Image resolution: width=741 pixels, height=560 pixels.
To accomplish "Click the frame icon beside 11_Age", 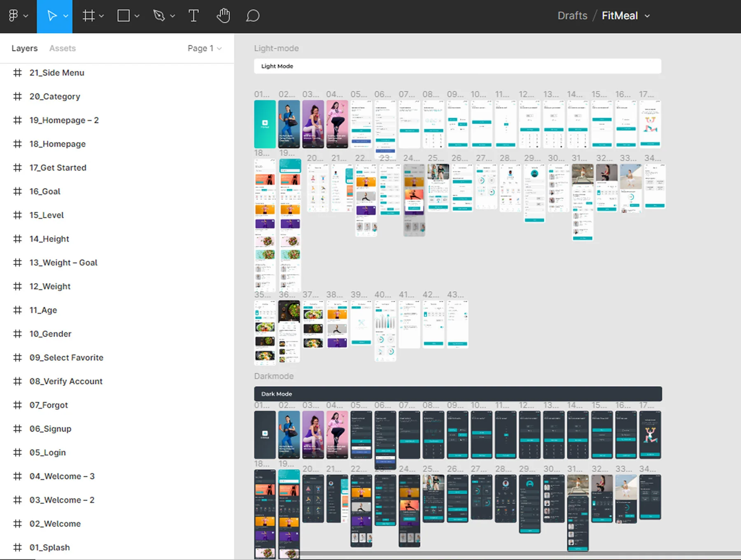I will click(x=17, y=310).
